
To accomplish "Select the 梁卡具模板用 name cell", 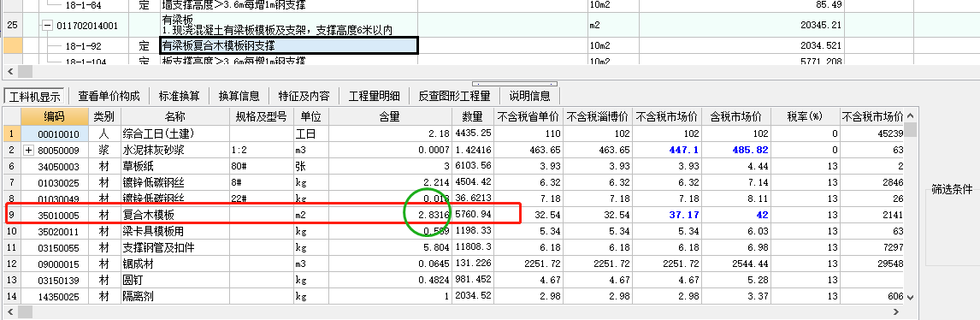I will [x=175, y=231].
